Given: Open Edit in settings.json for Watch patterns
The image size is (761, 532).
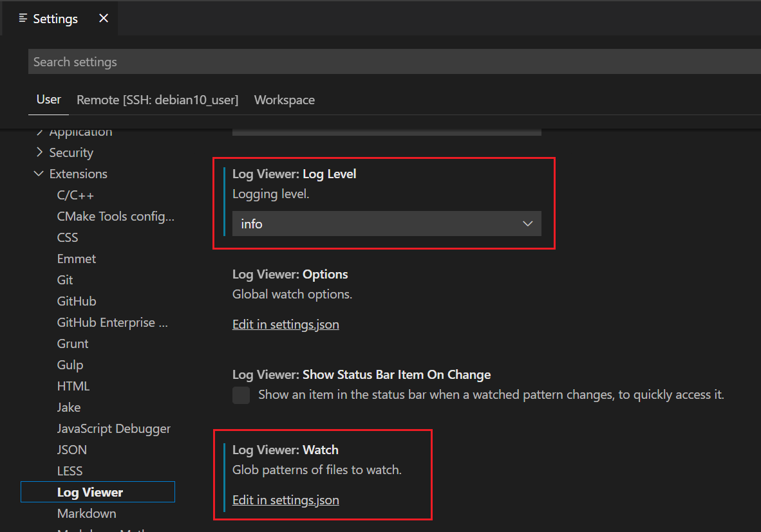Looking at the screenshot, I should [285, 500].
